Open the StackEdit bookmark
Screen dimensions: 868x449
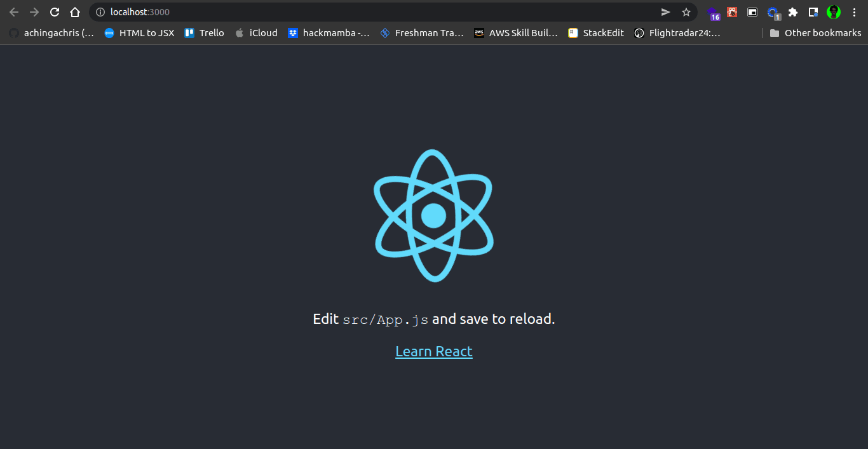tap(596, 33)
